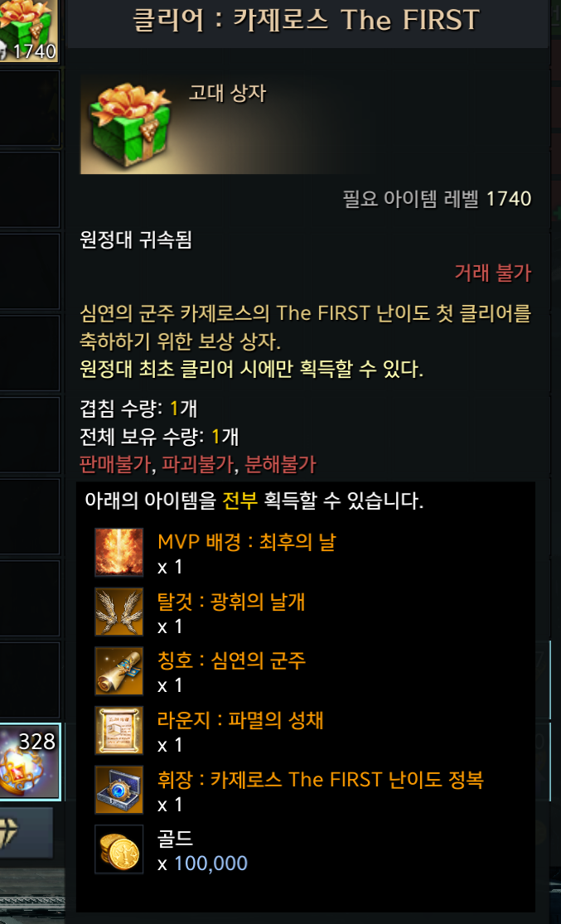Select the glowing gem item with count 328
Viewport: 561px width, 924px height.
[30, 762]
